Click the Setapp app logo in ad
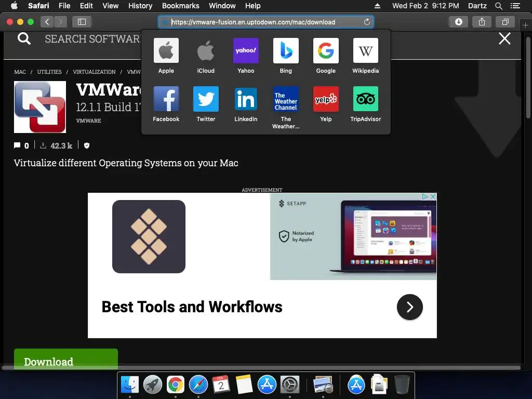The width and height of the screenshot is (532, 399). [x=149, y=236]
